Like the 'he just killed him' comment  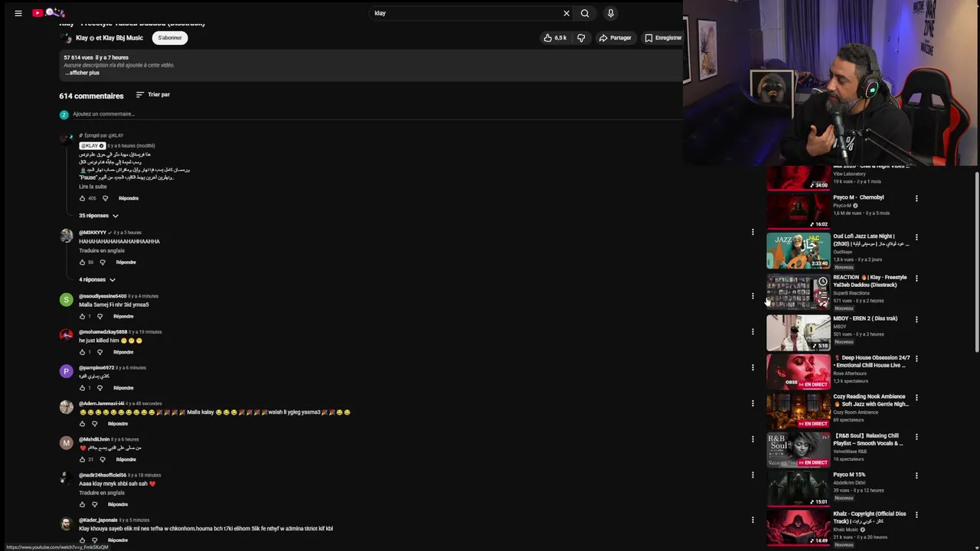tap(83, 352)
